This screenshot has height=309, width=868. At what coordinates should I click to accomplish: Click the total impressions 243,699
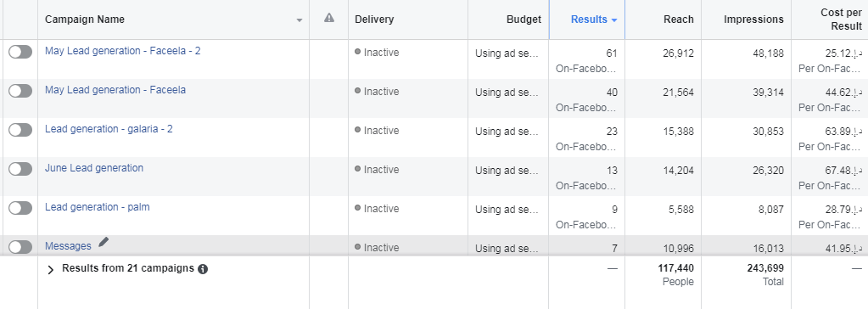(x=765, y=268)
